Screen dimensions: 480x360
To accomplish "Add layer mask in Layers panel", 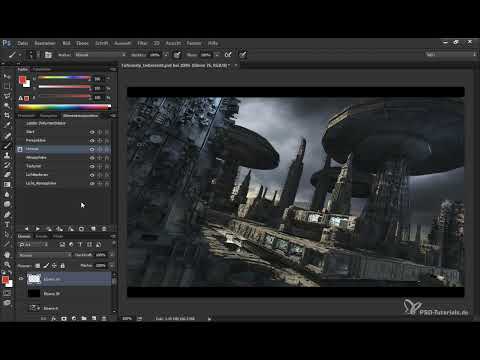I will pyautogui.click(x=64, y=319).
